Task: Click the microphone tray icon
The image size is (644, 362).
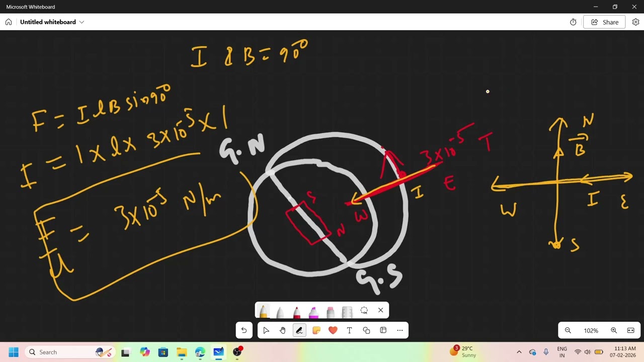Action: tap(546, 352)
